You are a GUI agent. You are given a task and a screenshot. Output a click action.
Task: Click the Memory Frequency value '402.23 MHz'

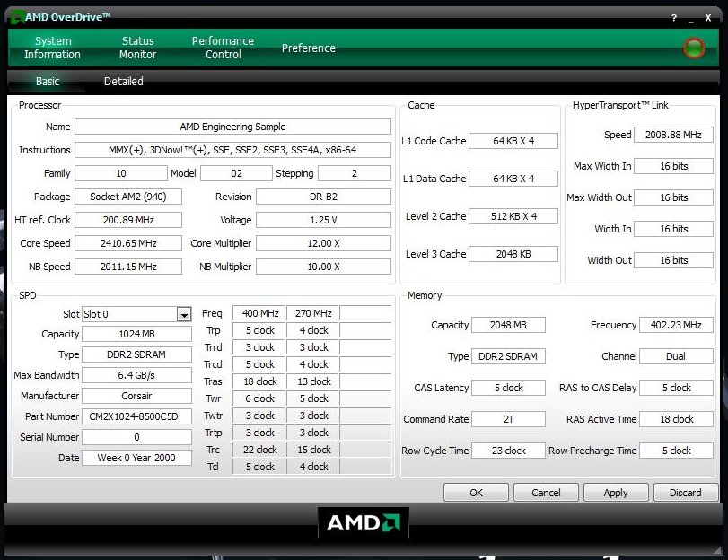point(676,325)
